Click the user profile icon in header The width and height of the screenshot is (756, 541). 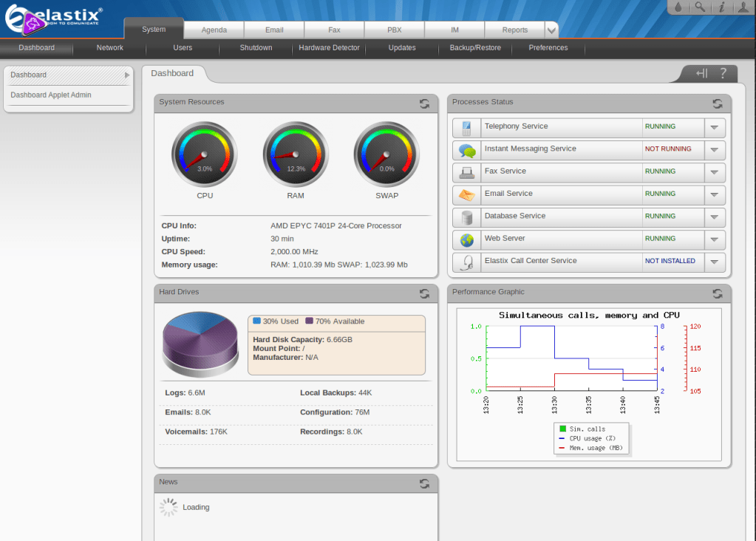(743, 7)
